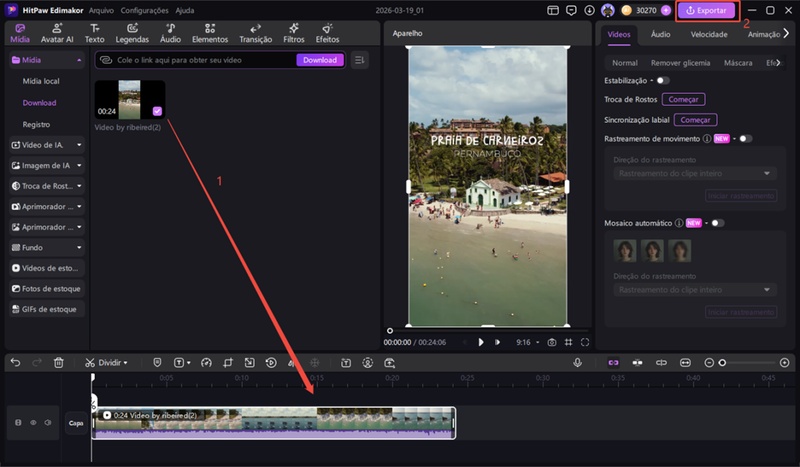This screenshot has height=467, width=800.
Task: Open the download center icon in title bar
Action: (589, 10)
